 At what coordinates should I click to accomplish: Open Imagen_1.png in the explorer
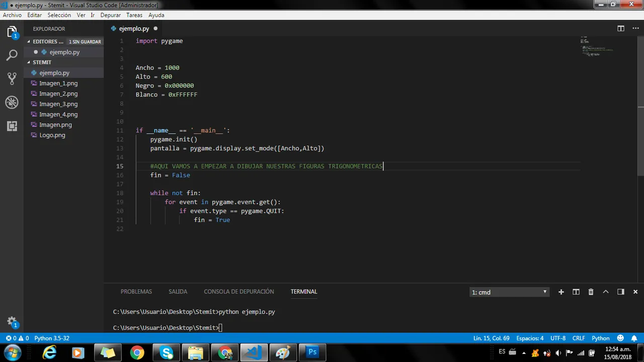tap(64, 83)
